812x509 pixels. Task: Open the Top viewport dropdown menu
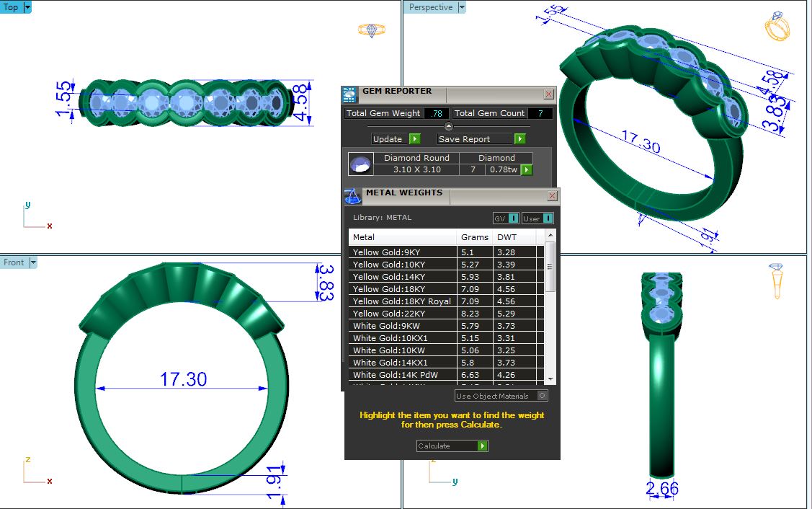tap(27, 7)
